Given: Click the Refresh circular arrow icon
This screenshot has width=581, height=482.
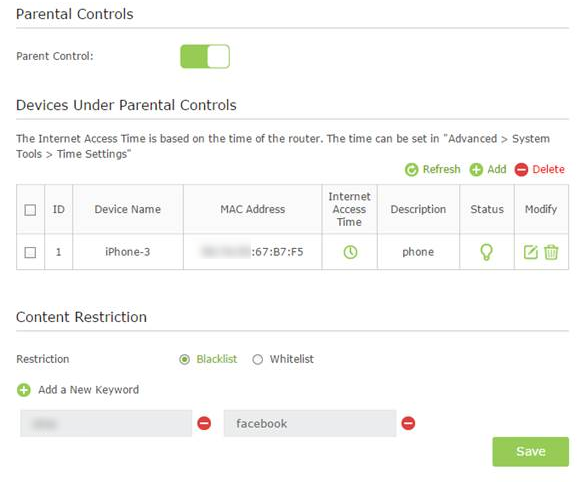Looking at the screenshot, I should 411,170.
